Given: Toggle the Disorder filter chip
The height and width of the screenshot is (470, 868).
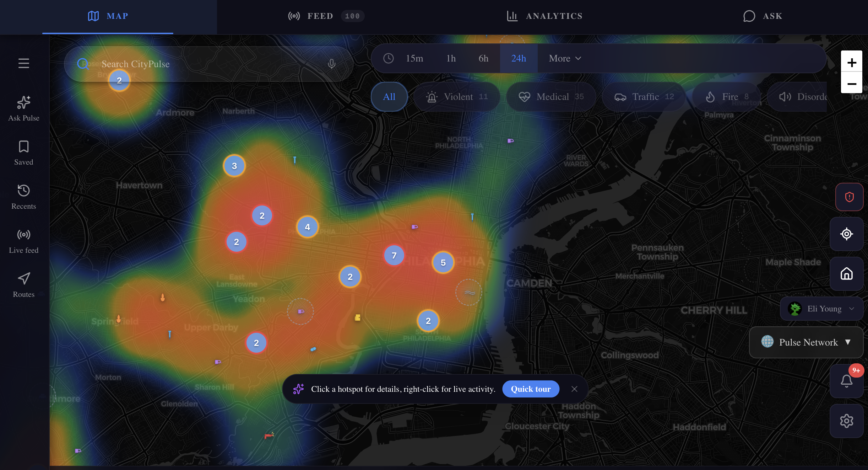Looking at the screenshot, I should [797, 97].
